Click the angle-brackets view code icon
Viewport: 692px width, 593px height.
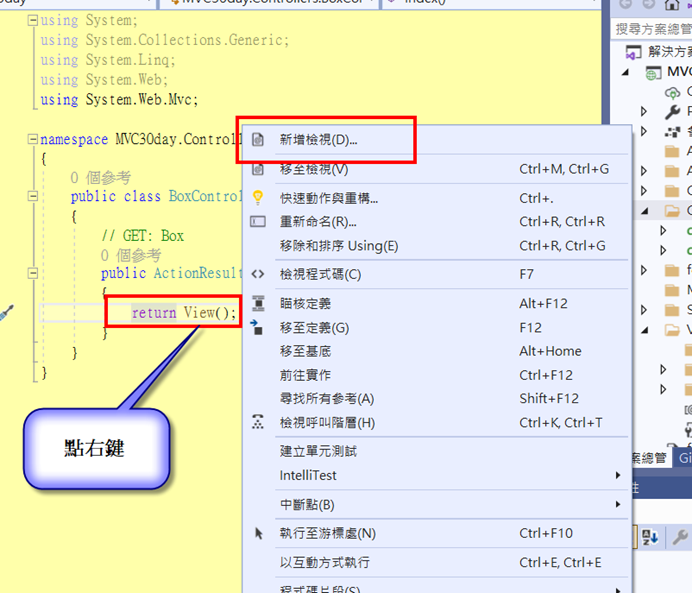pyautogui.click(x=258, y=274)
